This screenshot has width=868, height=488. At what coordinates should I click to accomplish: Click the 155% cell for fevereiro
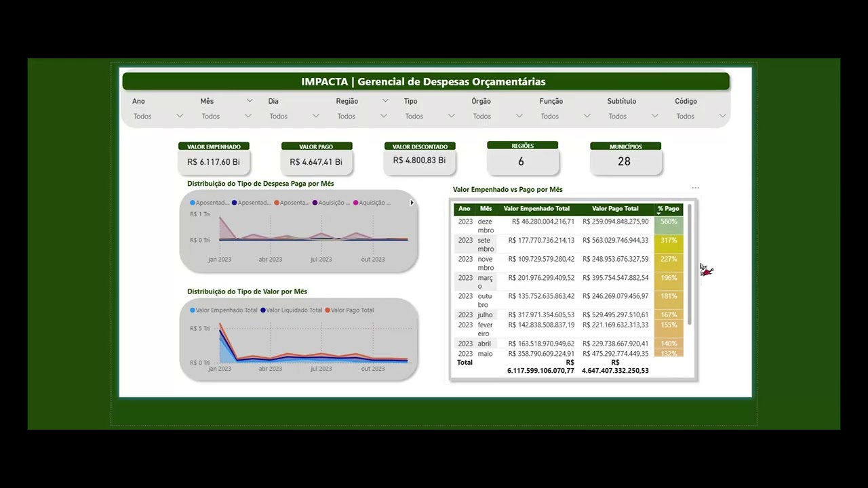point(669,329)
